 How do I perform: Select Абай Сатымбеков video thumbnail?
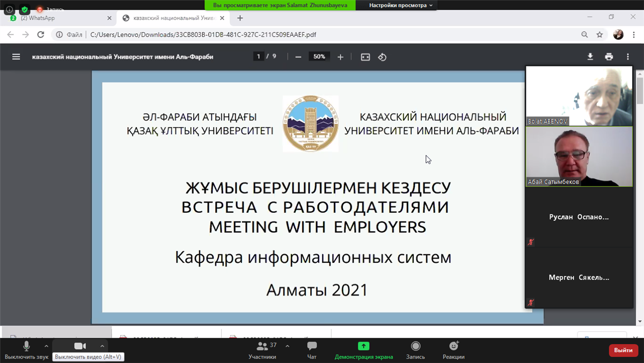579,157
